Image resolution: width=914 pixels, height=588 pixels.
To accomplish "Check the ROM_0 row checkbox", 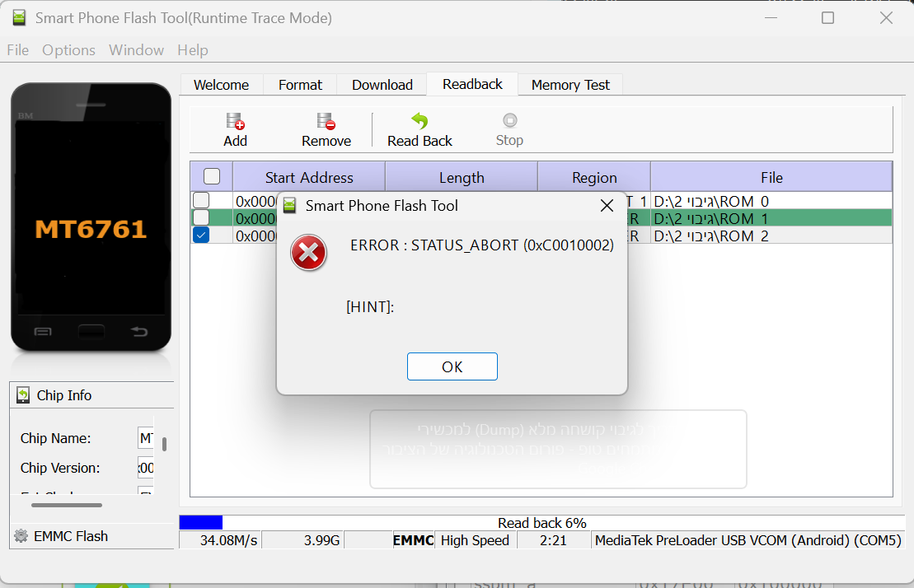I will point(201,200).
